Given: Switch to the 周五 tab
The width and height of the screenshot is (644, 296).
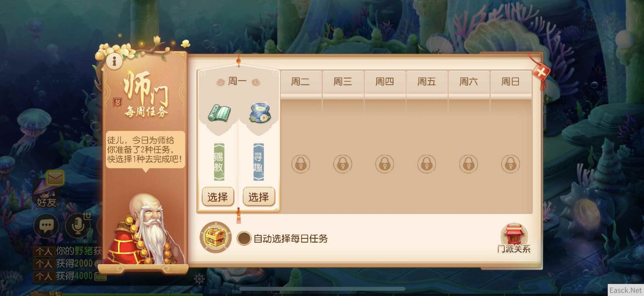Looking at the screenshot, I should (x=426, y=82).
